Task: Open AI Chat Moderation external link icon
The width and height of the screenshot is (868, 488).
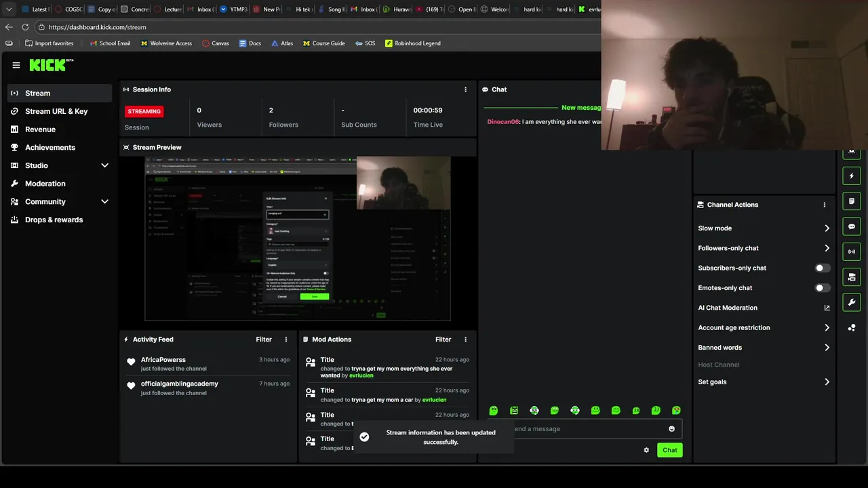Action: click(x=827, y=308)
